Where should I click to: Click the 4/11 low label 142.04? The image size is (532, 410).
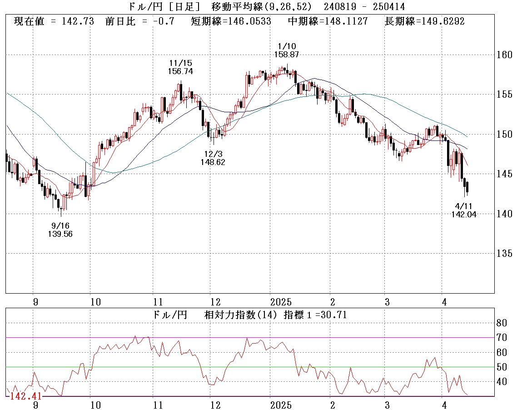(464, 215)
